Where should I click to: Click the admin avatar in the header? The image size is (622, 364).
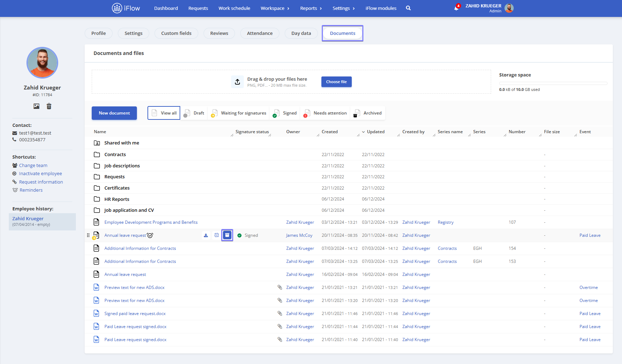[x=509, y=8]
